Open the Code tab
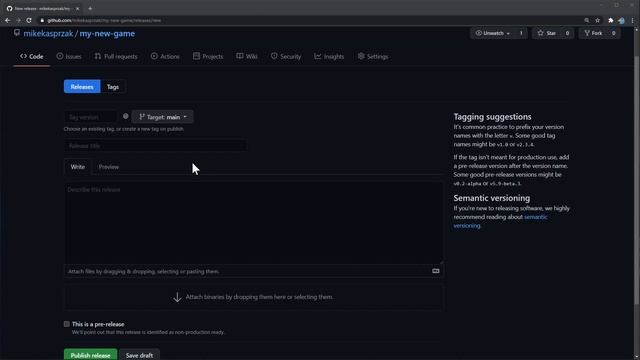The height and width of the screenshot is (360, 640). 32,56
